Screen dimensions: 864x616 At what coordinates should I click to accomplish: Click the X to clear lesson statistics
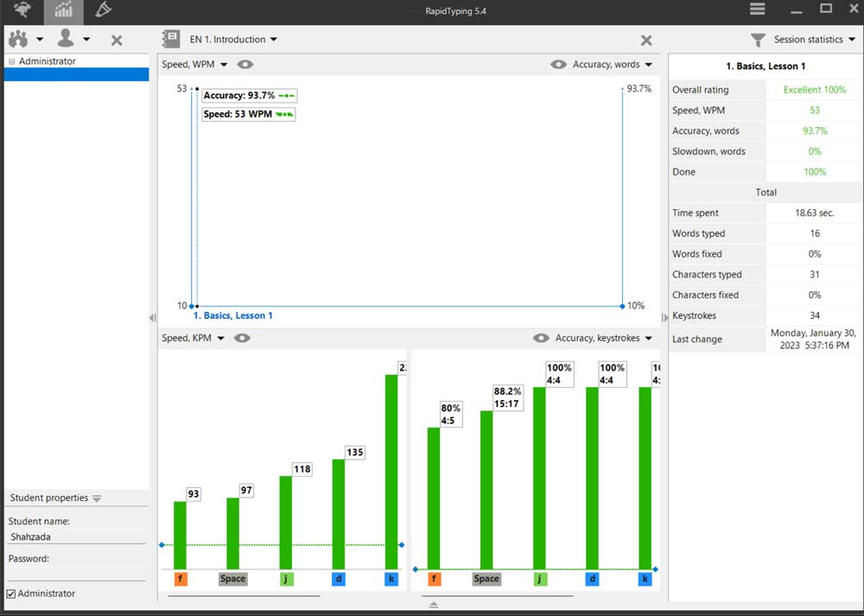(x=646, y=41)
